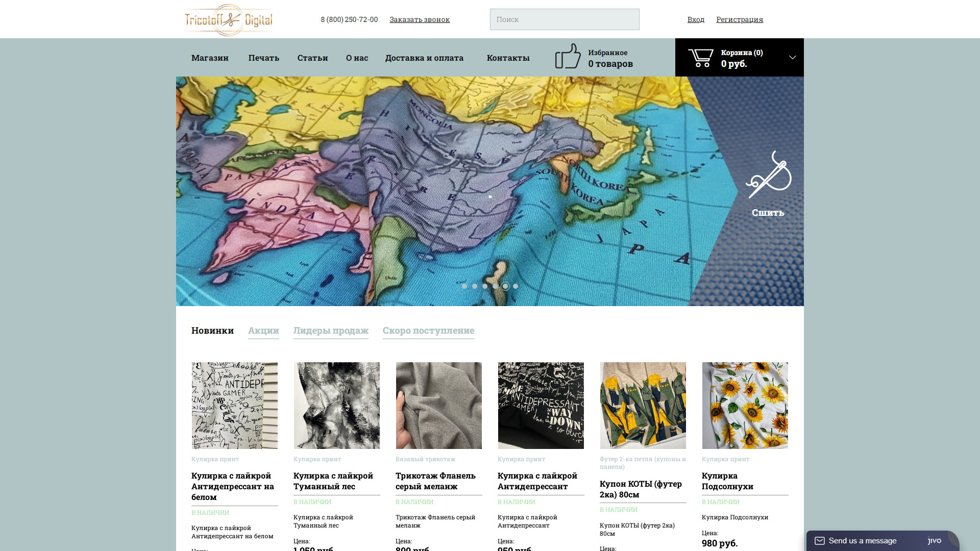Click the Вход link
Viewport: 980px width, 551px height.
696,19
